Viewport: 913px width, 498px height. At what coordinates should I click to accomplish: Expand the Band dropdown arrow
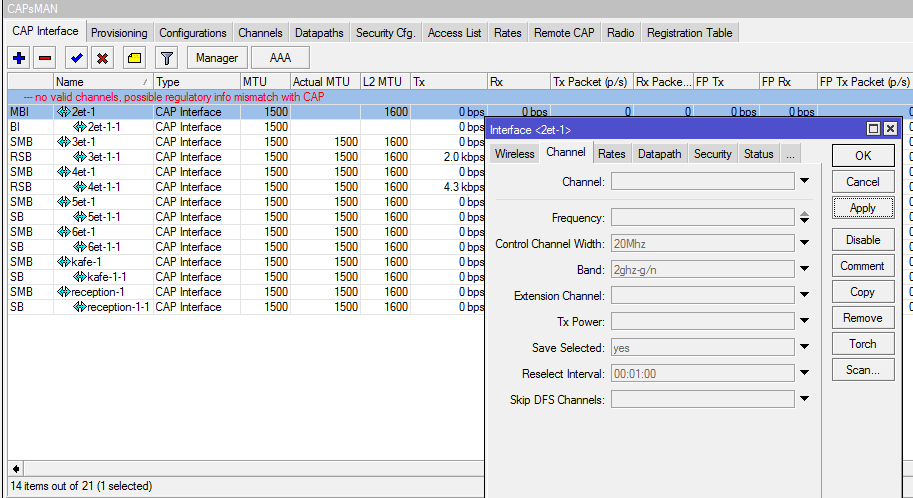(804, 269)
